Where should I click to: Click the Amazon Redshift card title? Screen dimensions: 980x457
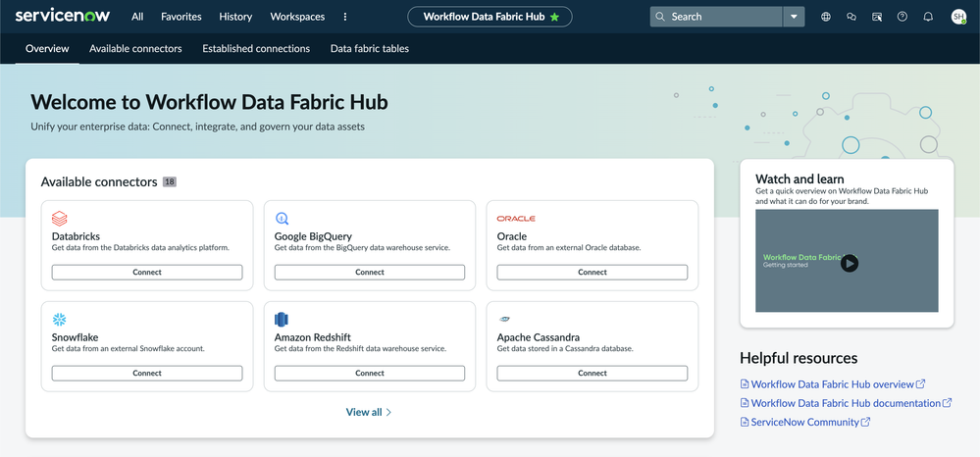click(313, 337)
